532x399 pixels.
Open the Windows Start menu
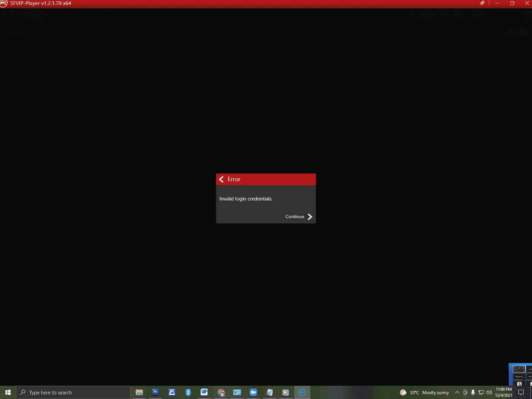(x=8, y=392)
